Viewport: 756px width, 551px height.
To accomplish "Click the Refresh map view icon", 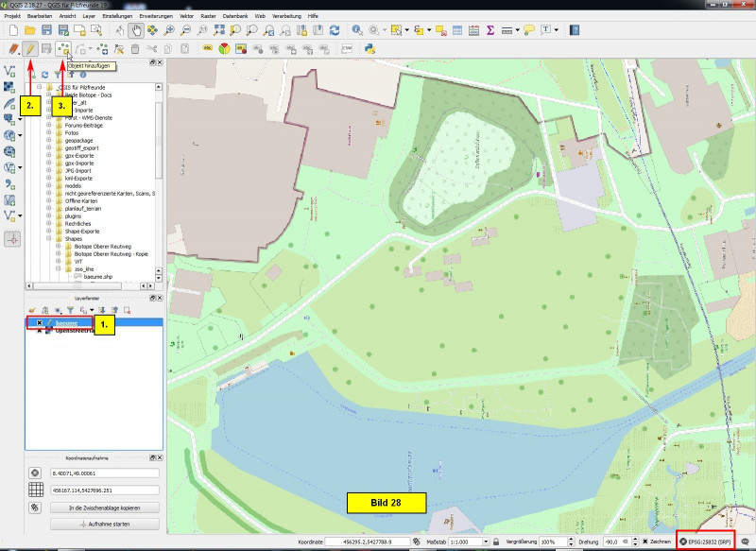I will [335, 30].
